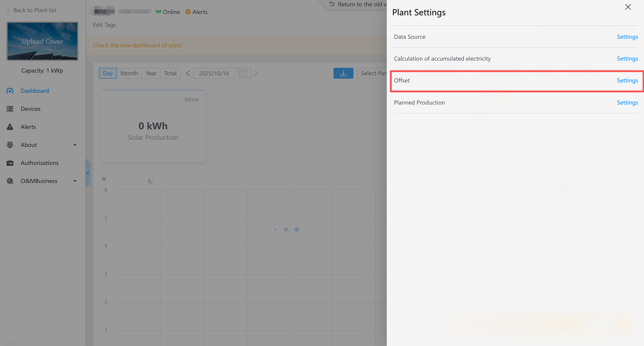The image size is (644, 346).
Task: Expand the O&MBusiness menu
Action: point(74,181)
